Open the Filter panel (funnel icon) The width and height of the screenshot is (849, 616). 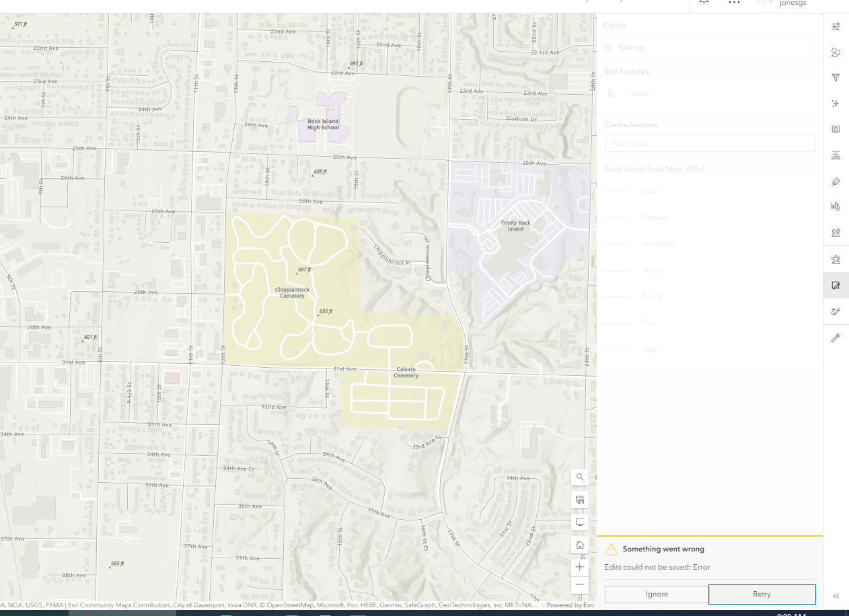[836, 77]
